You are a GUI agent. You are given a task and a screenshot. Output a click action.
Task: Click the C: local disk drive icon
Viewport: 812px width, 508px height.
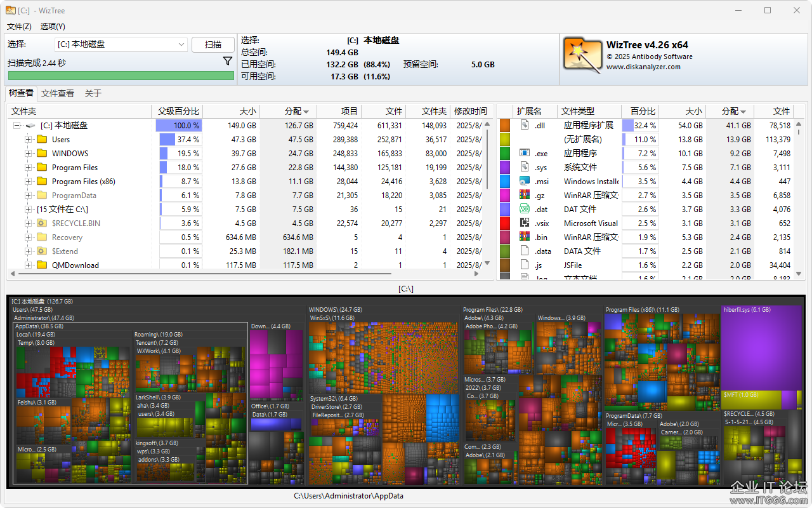click(x=30, y=125)
